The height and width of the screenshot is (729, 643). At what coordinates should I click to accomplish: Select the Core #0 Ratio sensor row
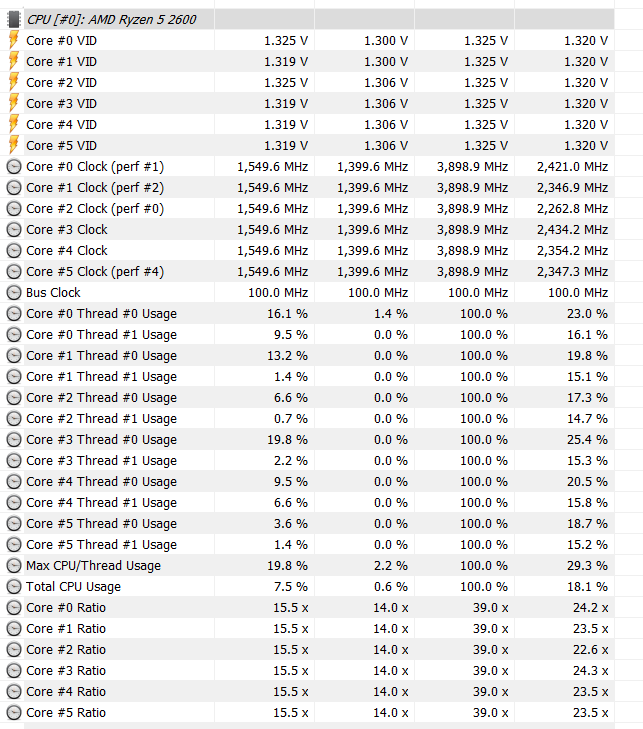(307, 608)
